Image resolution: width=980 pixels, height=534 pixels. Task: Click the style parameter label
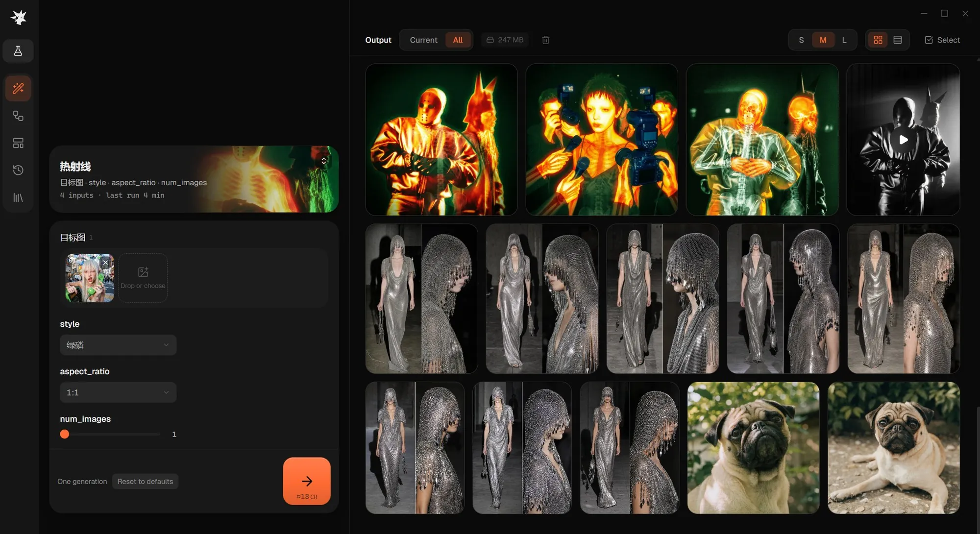pyautogui.click(x=70, y=324)
